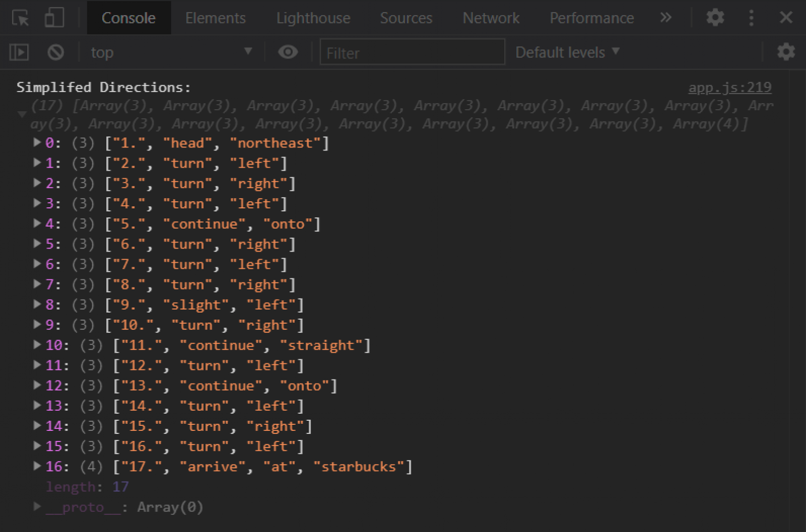Close the DevTools panel
806x532 pixels.
786,18
